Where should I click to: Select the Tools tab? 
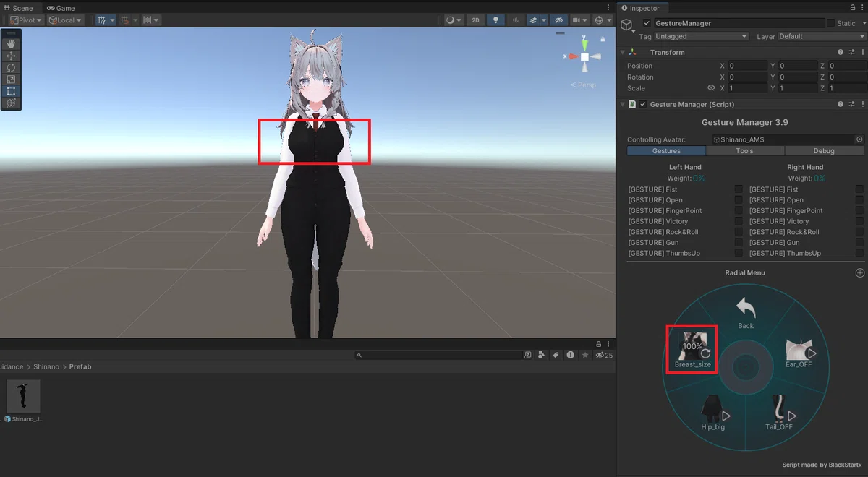[745, 151]
